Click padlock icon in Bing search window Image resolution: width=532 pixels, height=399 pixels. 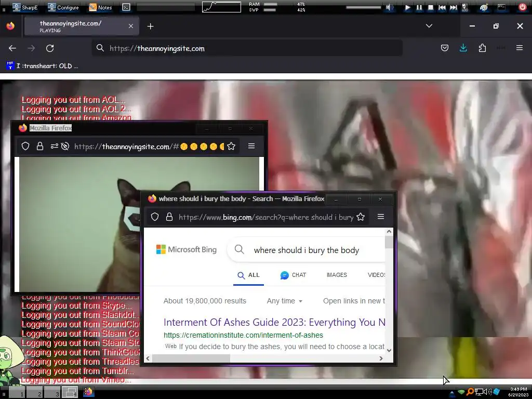169,217
